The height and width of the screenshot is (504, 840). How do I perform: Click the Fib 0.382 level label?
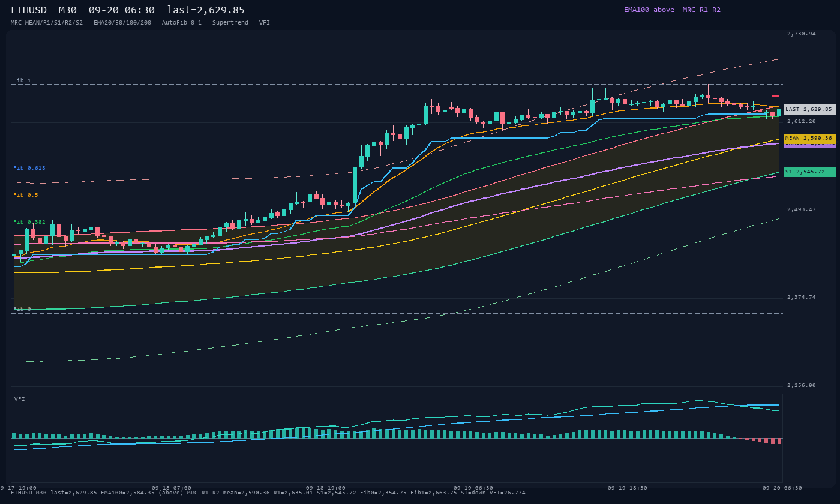29,222
